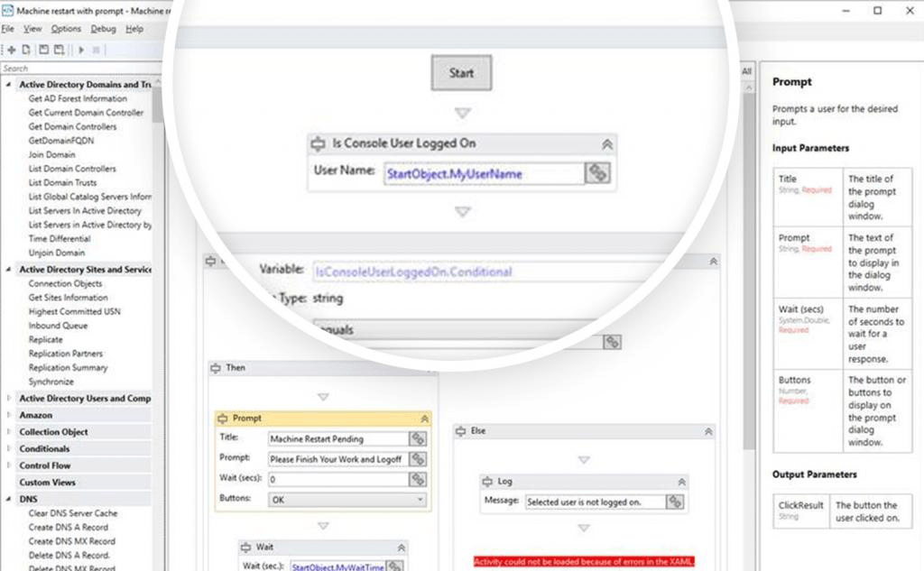Collapse the Is Console User Logged On activity

point(607,143)
